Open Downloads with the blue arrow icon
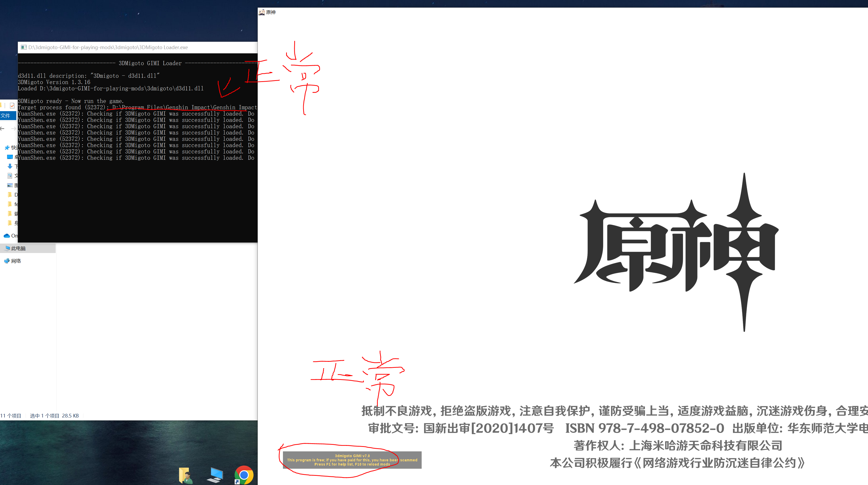 click(x=10, y=166)
